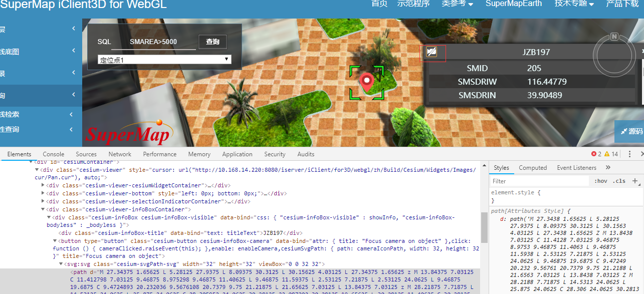This screenshot has width=644, height=294.
Task: Switch to the Audits tab
Action: [306, 154]
